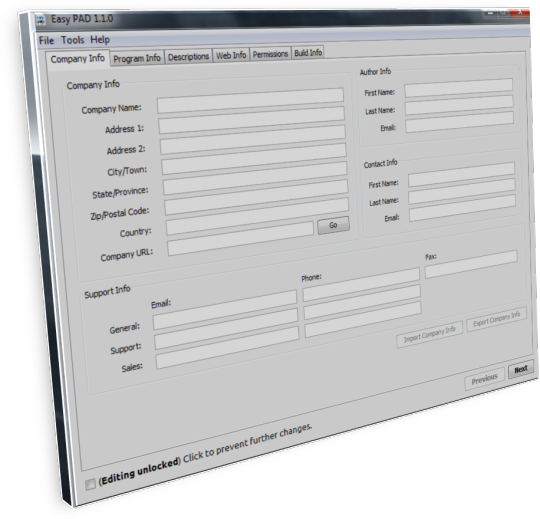Screen dimensions: 540x519
Task: Click the Support email field in Support Info
Action: click(226, 329)
